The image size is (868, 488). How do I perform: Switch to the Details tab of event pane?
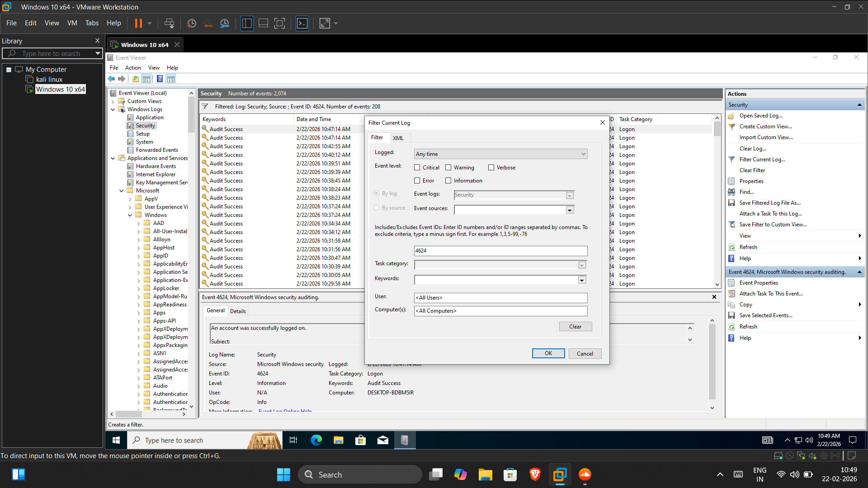(238, 311)
